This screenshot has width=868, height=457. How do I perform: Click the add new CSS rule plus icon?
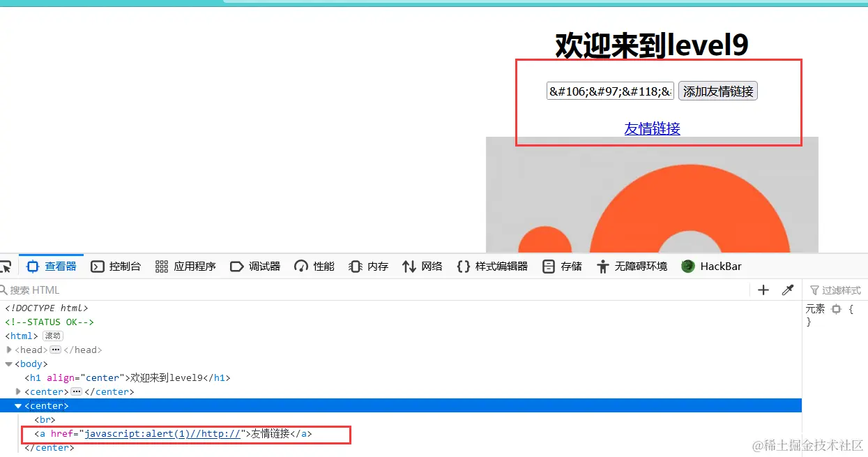coord(763,290)
